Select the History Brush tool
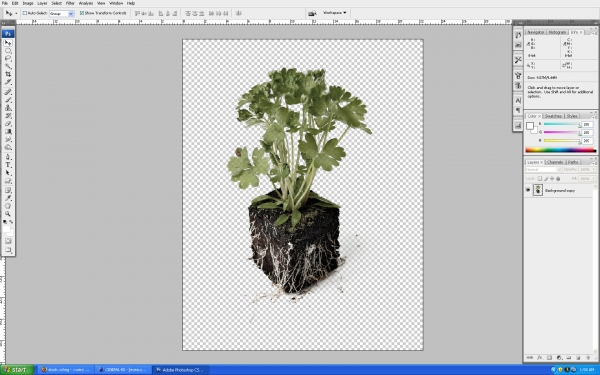This screenshot has width=600, height=375. tap(8, 116)
